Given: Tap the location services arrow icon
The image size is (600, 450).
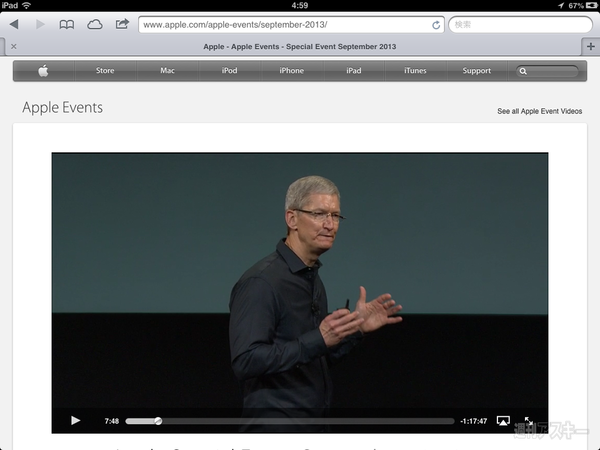Looking at the screenshot, I should pos(561,5).
